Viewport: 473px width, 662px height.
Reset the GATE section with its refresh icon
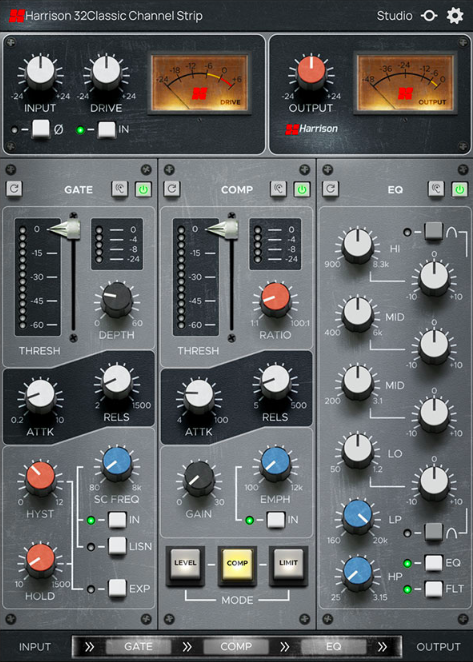coord(14,189)
